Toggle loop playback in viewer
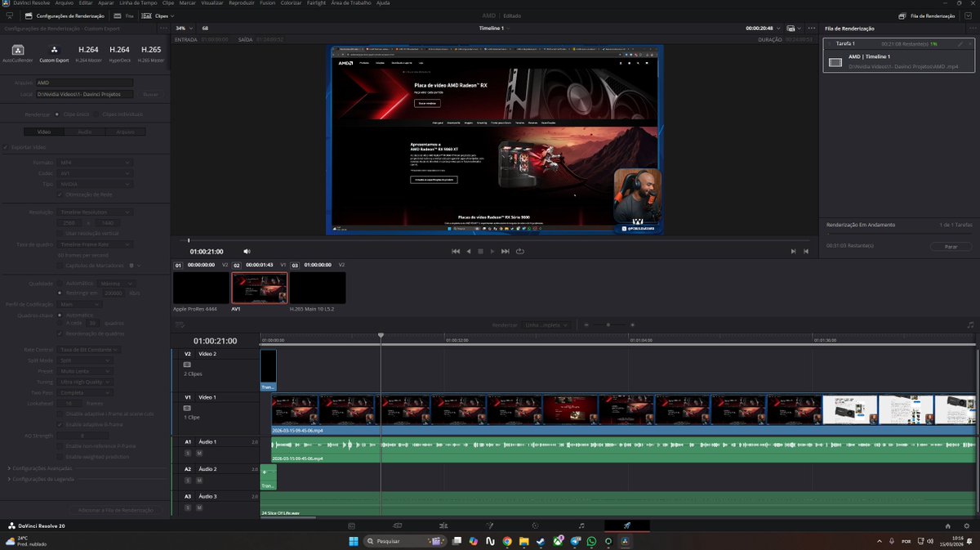 click(520, 252)
